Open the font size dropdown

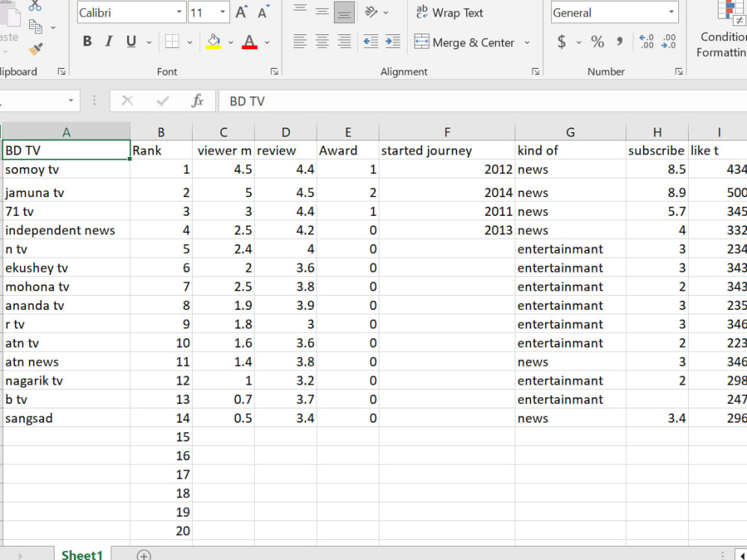tap(223, 12)
